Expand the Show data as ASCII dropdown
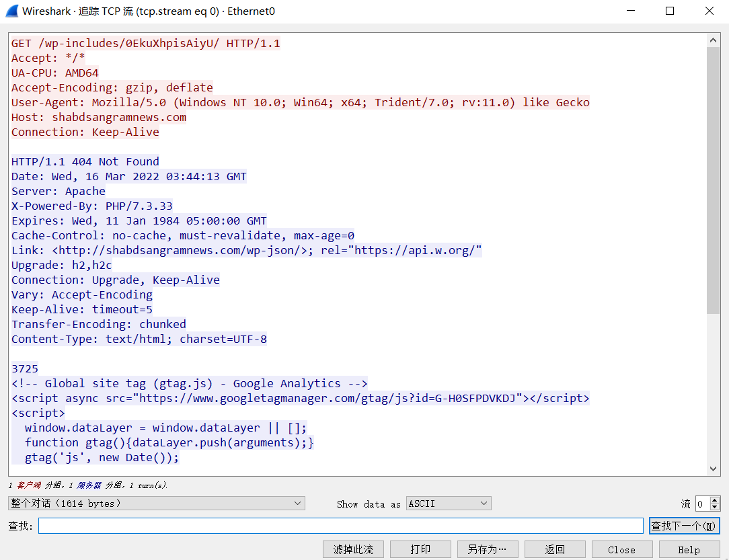 coord(449,504)
